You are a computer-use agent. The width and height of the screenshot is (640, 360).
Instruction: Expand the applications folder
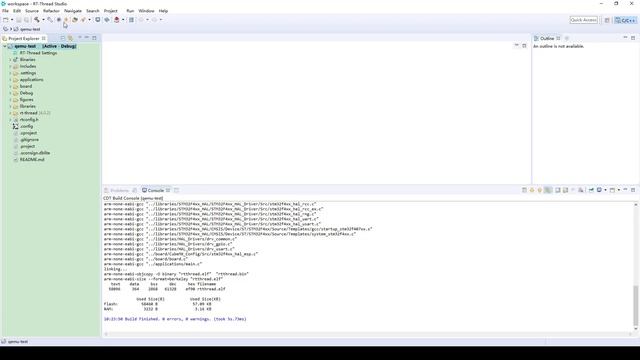[10, 80]
